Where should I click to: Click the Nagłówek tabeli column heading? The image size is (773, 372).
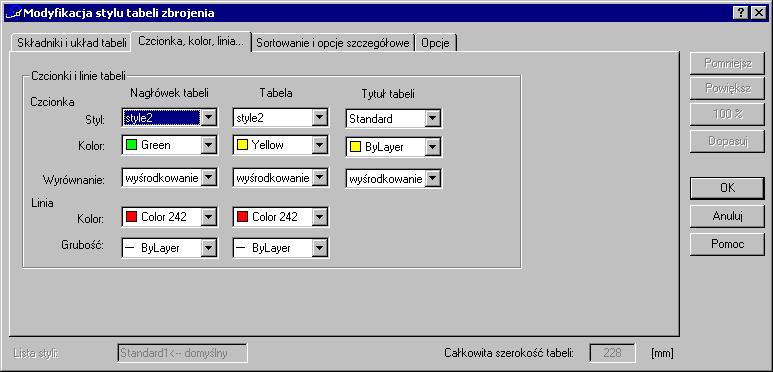click(x=169, y=93)
